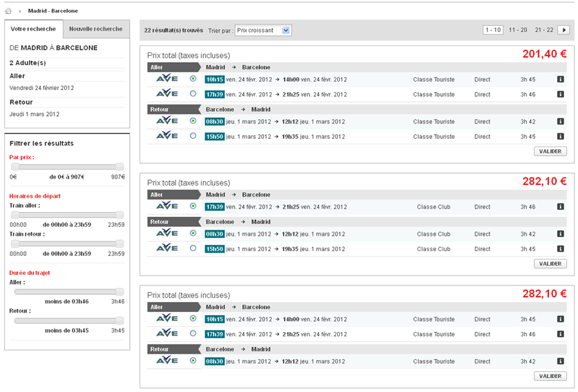The height and width of the screenshot is (392, 578).
Task: Select 15h50 return train in first result
Action: click(x=193, y=137)
